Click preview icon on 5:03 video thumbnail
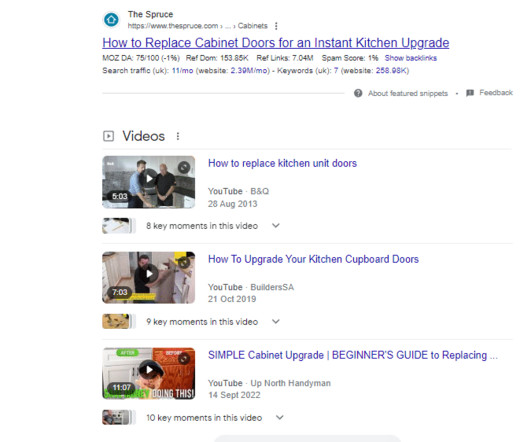The image size is (531, 442). tap(184, 167)
